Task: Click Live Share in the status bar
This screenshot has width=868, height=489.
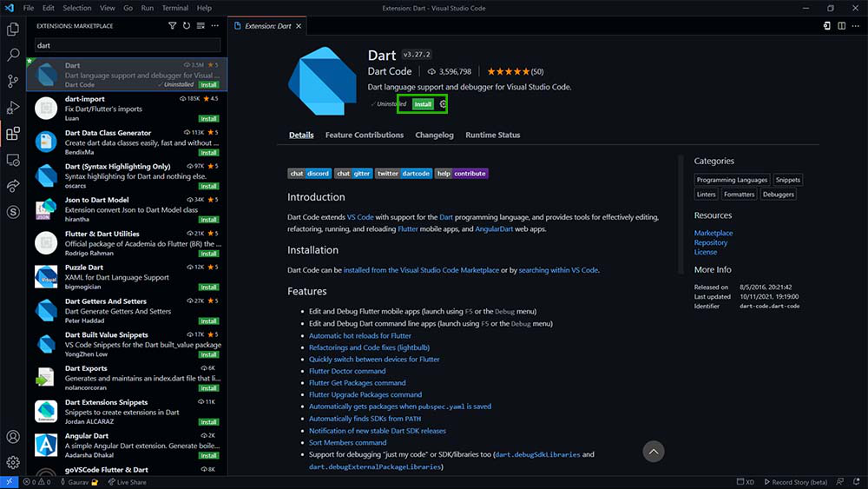Action: coord(127,482)
